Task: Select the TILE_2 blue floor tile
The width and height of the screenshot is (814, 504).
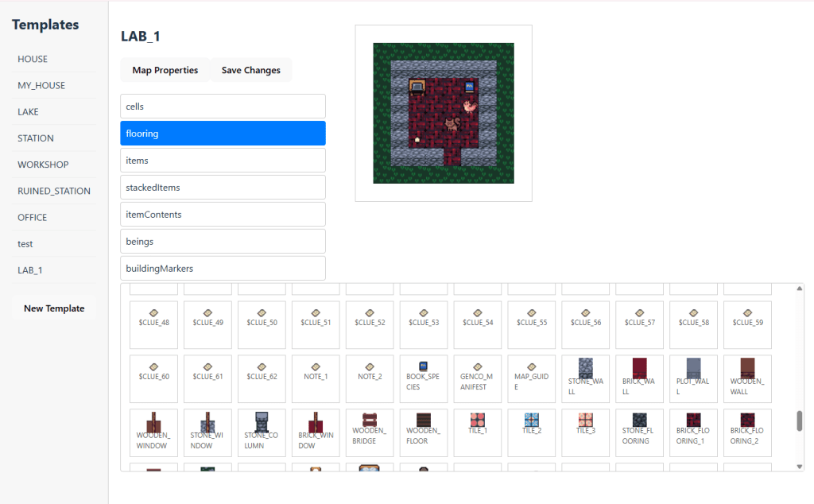Action: 532,421
